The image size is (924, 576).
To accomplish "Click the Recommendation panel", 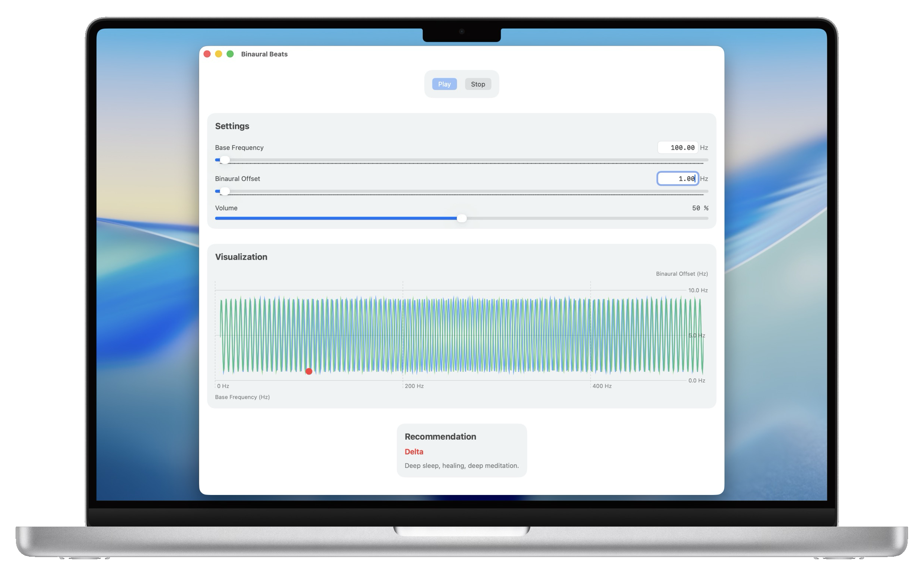I will point(462,450).
